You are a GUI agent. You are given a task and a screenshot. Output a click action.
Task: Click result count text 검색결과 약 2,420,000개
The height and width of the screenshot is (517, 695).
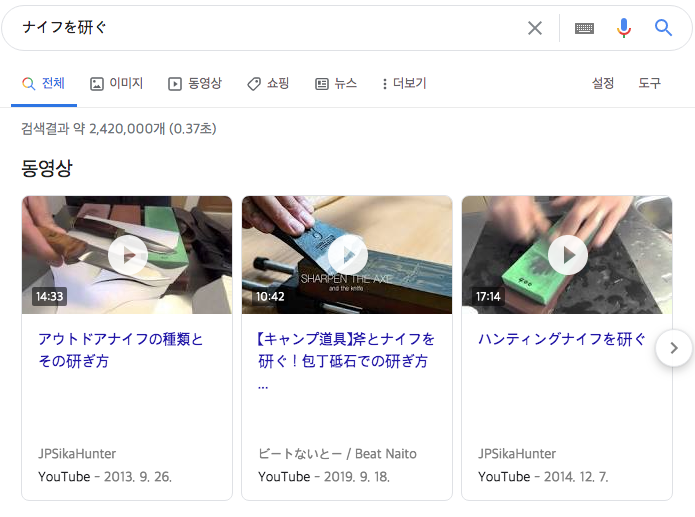pos(119,129)
